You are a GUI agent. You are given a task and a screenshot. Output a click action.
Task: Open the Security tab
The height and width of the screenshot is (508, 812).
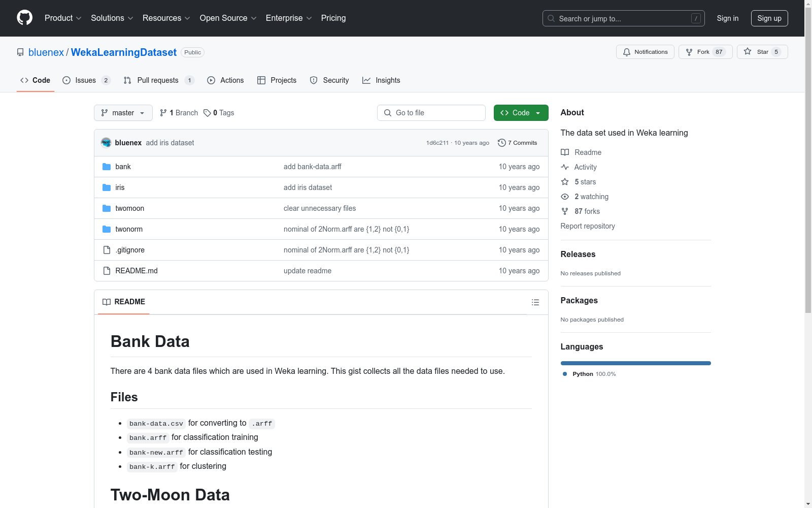pos(329,80)
